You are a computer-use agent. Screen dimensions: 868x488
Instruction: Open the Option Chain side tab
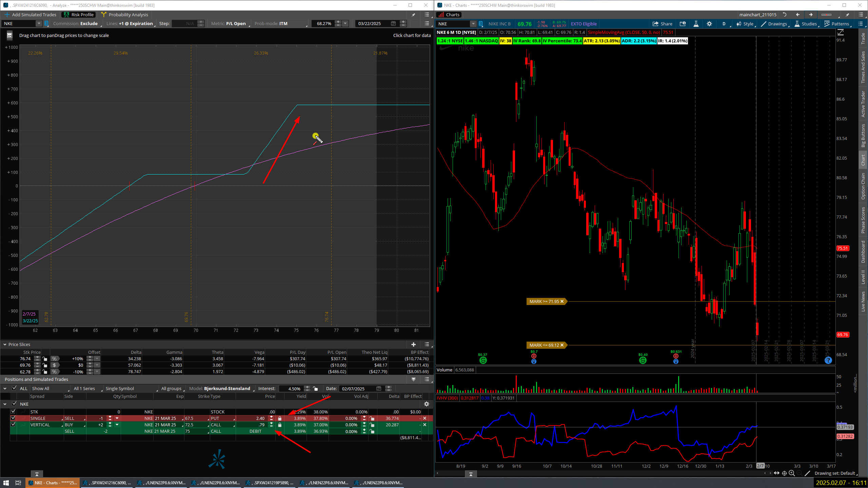point(863,186)
